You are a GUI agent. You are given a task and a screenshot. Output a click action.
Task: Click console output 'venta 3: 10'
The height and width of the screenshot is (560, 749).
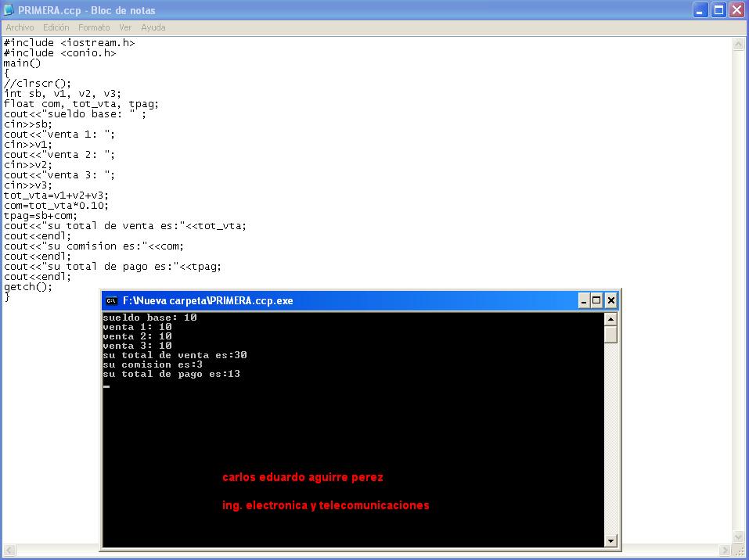(138, 346)
